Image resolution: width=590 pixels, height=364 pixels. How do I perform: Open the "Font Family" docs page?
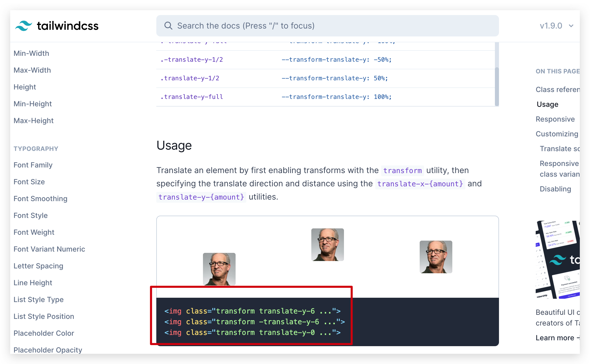click(x=33, y=165)
